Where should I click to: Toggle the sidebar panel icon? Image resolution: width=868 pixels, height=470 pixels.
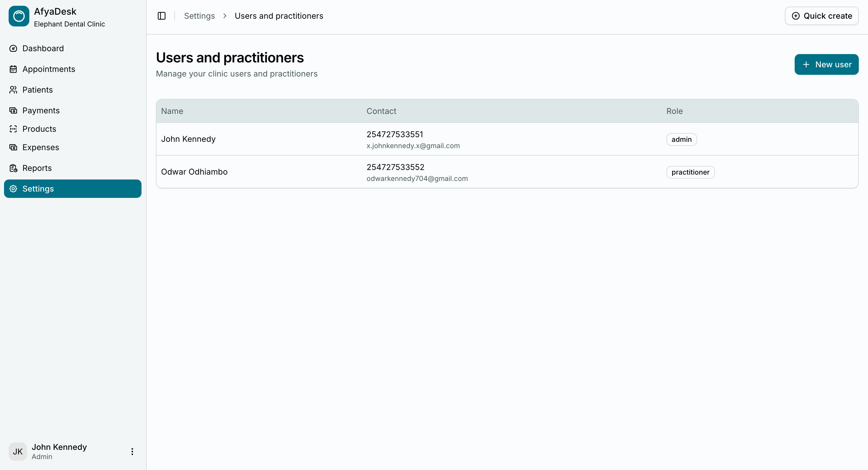[161, 16]
